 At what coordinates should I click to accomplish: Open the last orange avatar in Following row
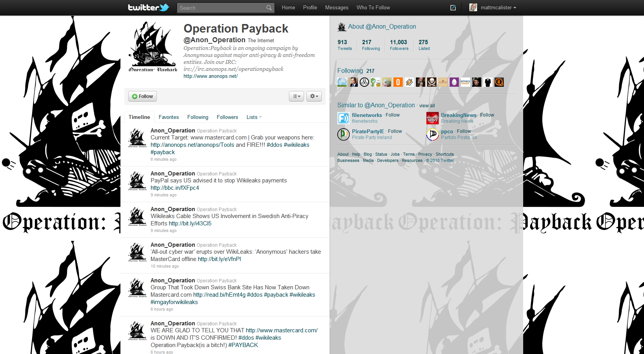tap(499, 82)
